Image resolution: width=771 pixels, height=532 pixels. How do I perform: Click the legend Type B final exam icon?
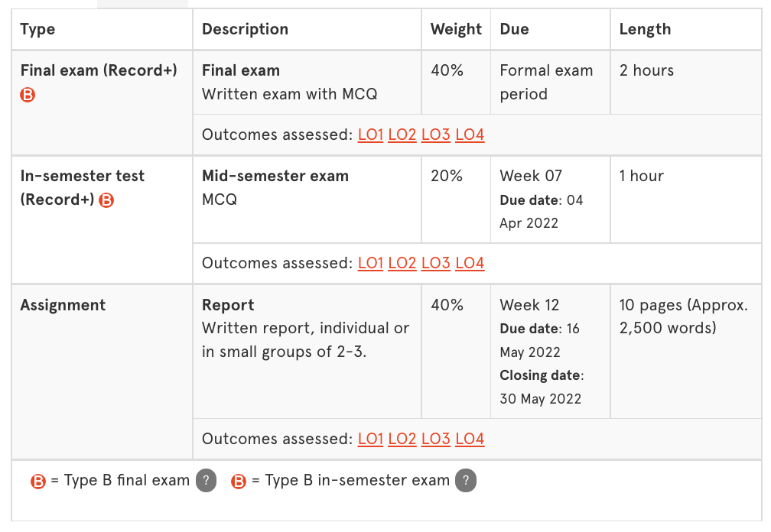pos(38,482)
